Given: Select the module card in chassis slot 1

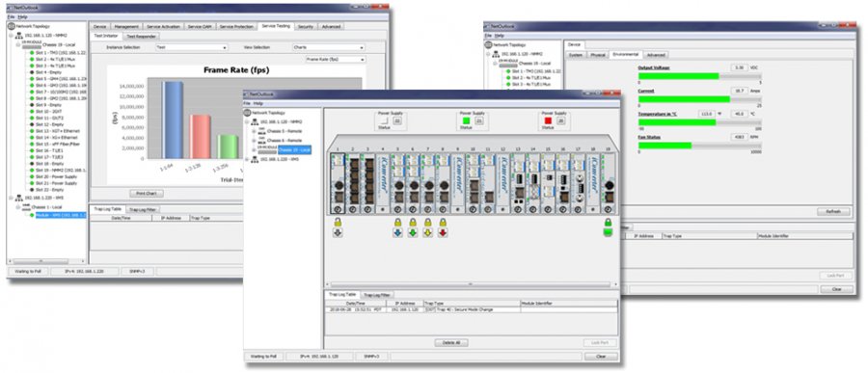Looking at the screenshot, I should tap(338, 183).
